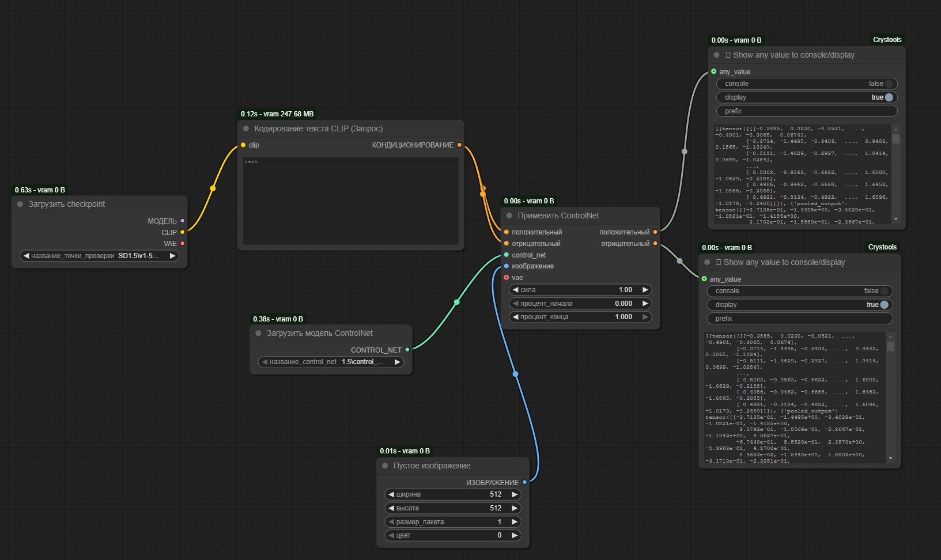
Task: Open the название_control_net model selector
Action: (331, 362)
